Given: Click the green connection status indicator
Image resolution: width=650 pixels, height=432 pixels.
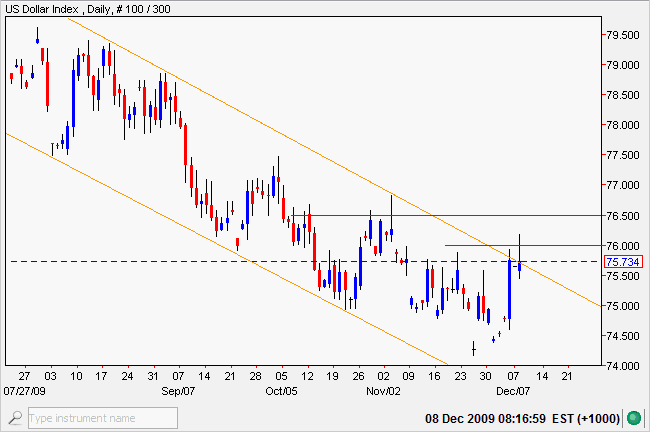Looking at the screenshot, I should [633, 418].
